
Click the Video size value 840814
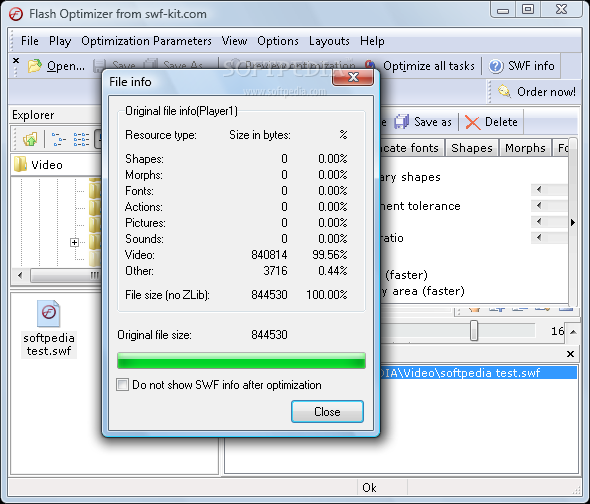269,255
